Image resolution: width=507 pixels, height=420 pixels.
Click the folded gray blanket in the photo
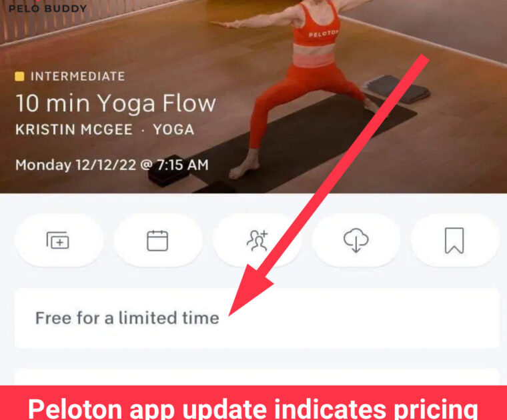pos(397,89)
